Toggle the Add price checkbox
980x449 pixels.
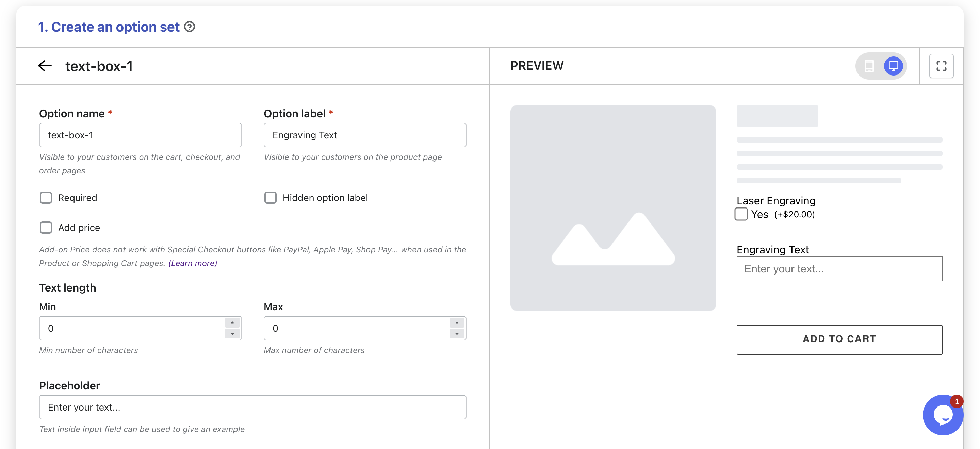coord(46,228)
